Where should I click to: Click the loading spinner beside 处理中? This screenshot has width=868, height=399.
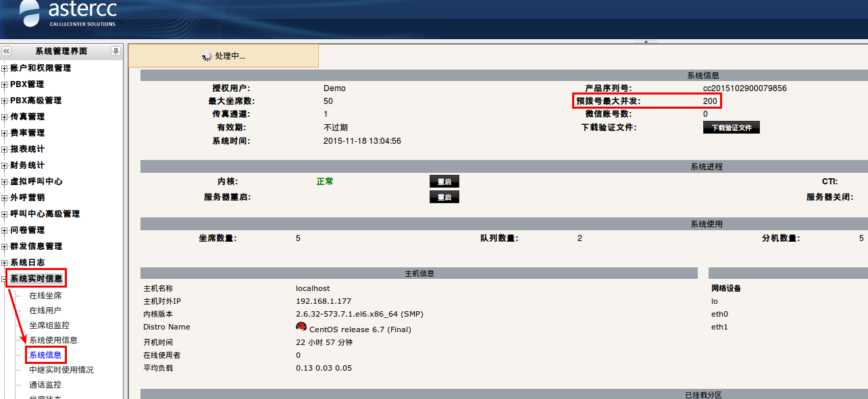(x=207, y=57)
